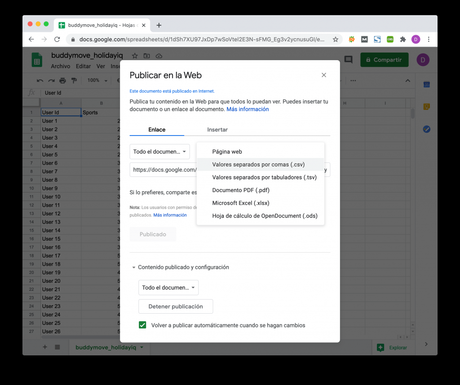
Task: Click the vertical scrollbar of the spreadsheet
Action: [x=413, y=114]
